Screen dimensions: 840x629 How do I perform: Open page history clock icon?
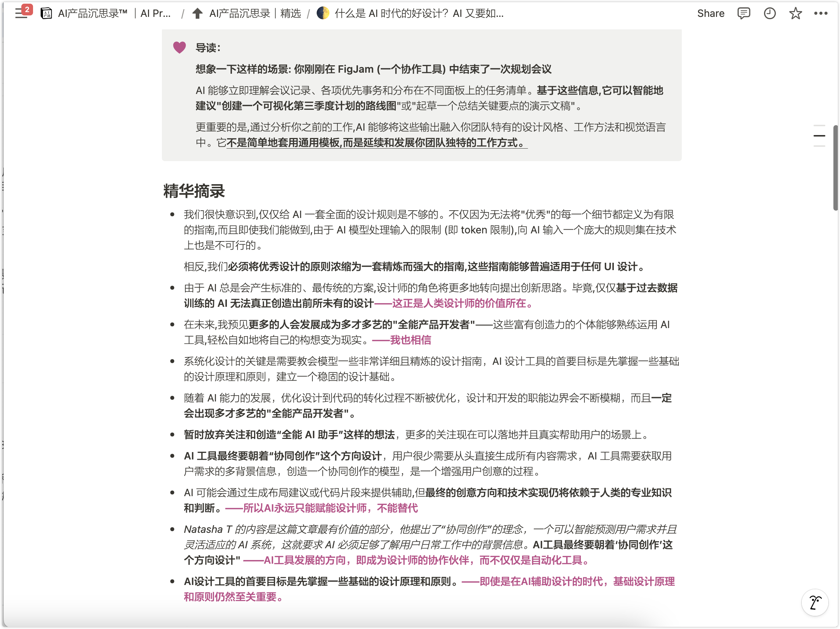[x=770, y=14]
